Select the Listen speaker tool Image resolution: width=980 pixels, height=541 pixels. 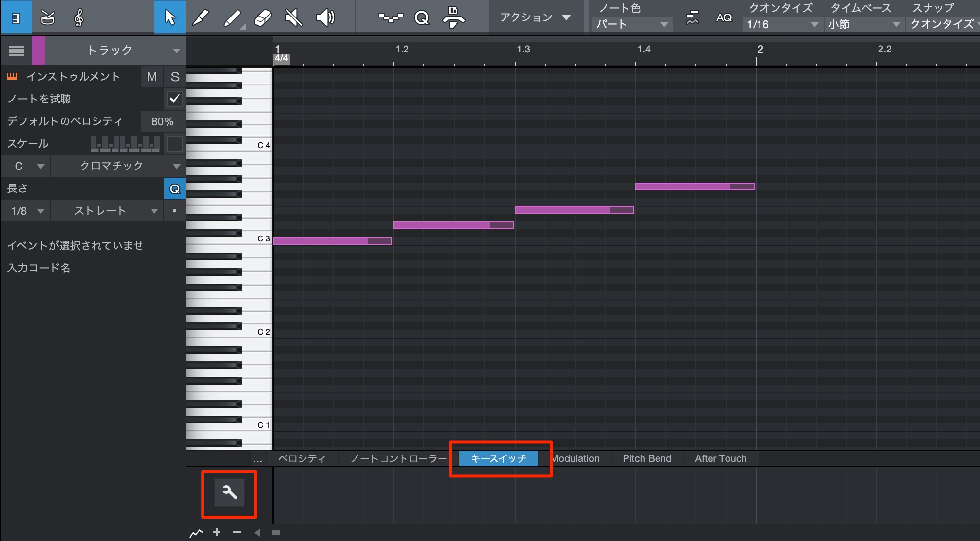tap(325, 18)
